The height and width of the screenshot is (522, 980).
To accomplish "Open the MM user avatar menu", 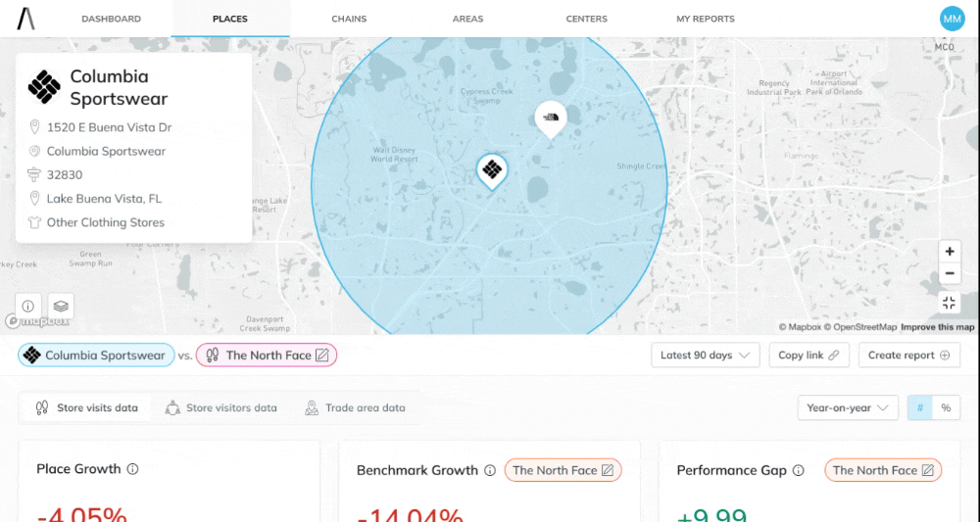I will (952, 19).
